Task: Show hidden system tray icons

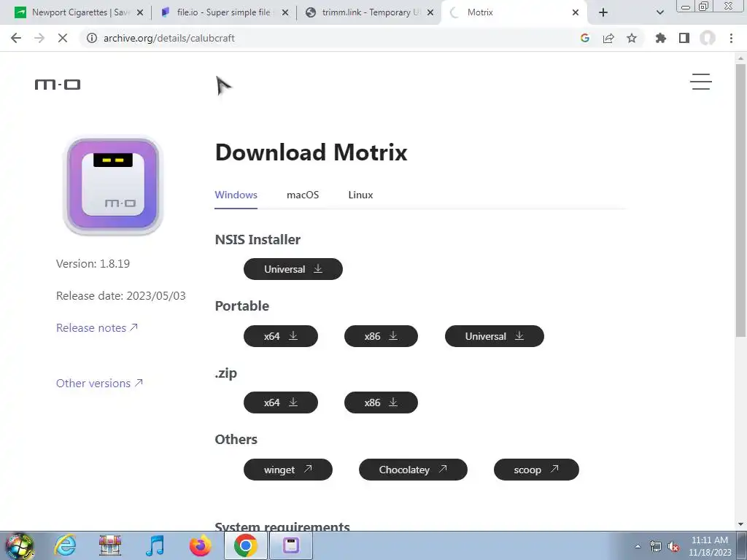Action: click(x=638, y=546)
